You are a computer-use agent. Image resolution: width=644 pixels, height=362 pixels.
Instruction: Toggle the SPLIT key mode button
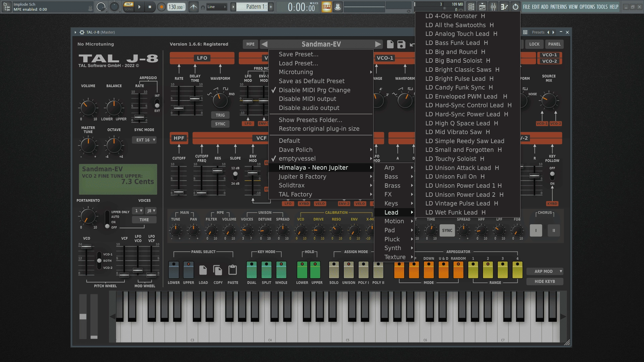[266, 270]
